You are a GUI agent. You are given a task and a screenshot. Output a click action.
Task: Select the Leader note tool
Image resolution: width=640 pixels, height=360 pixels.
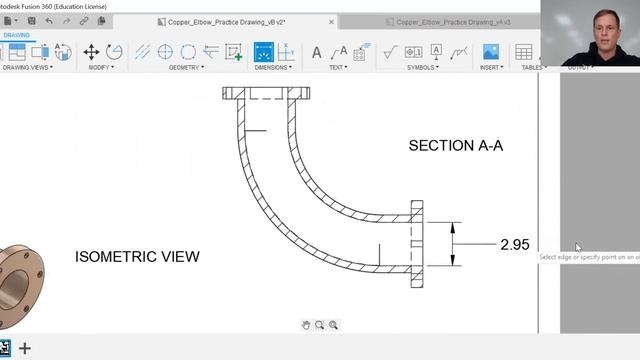[339, 53]
